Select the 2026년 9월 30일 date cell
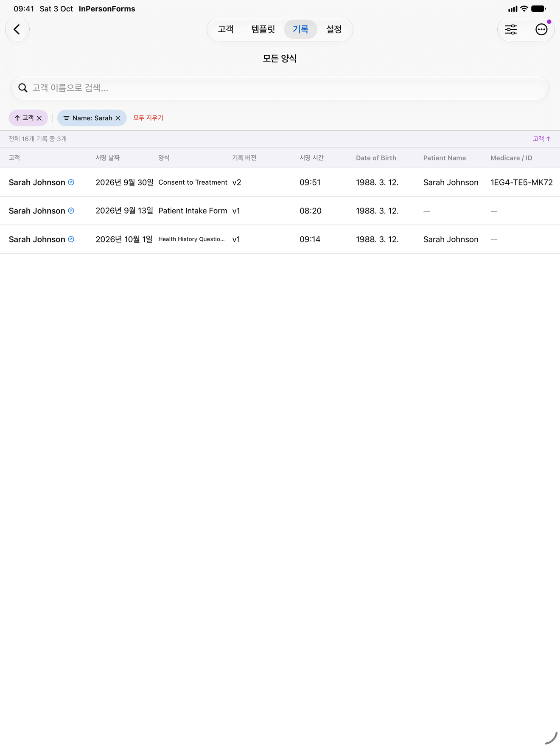 coord(124,182)
